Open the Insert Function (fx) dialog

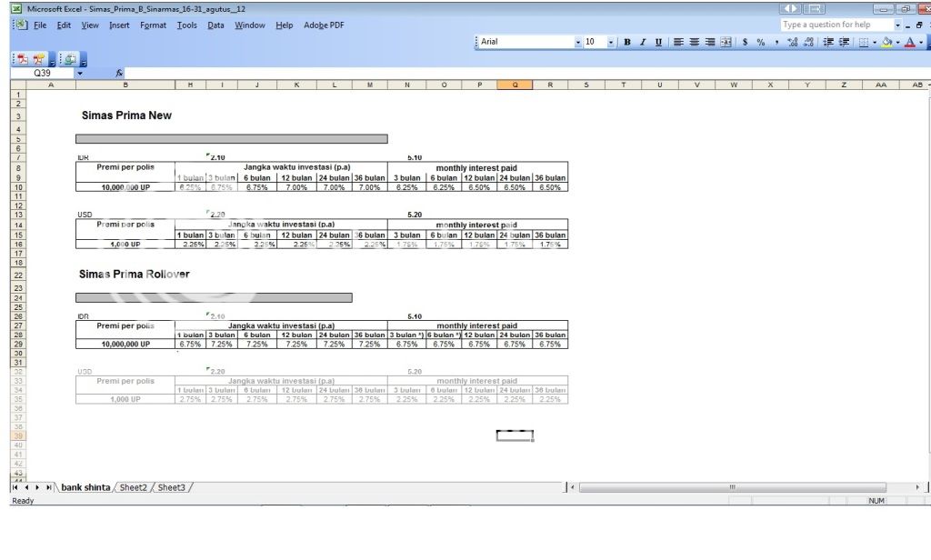pos(119,73)
